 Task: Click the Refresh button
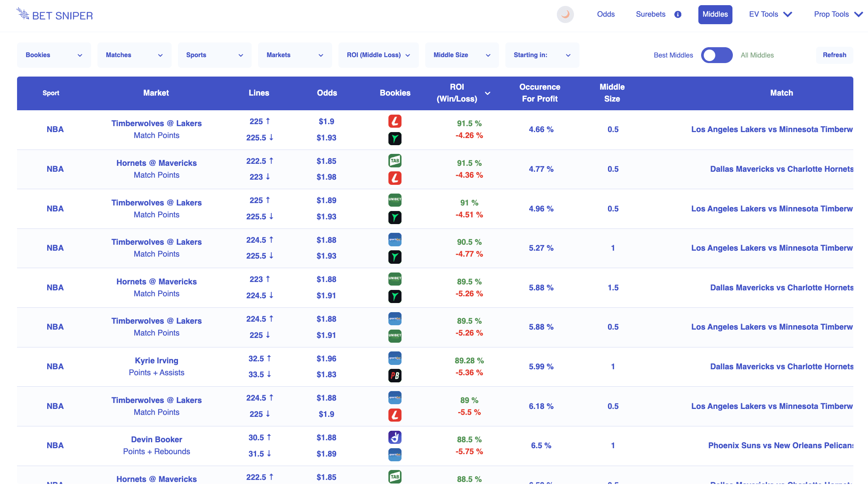pos(834,55)
